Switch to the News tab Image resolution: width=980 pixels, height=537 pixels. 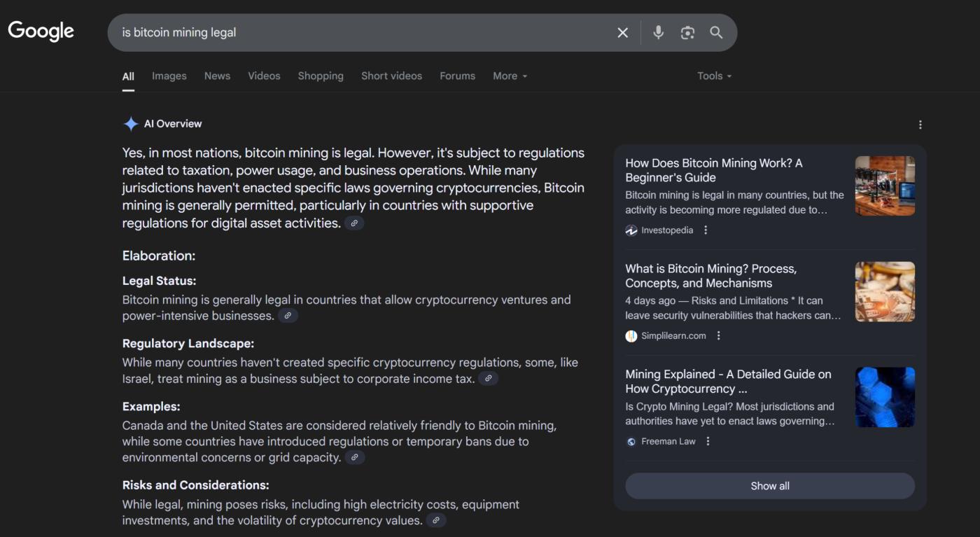[x=217, y=76]
